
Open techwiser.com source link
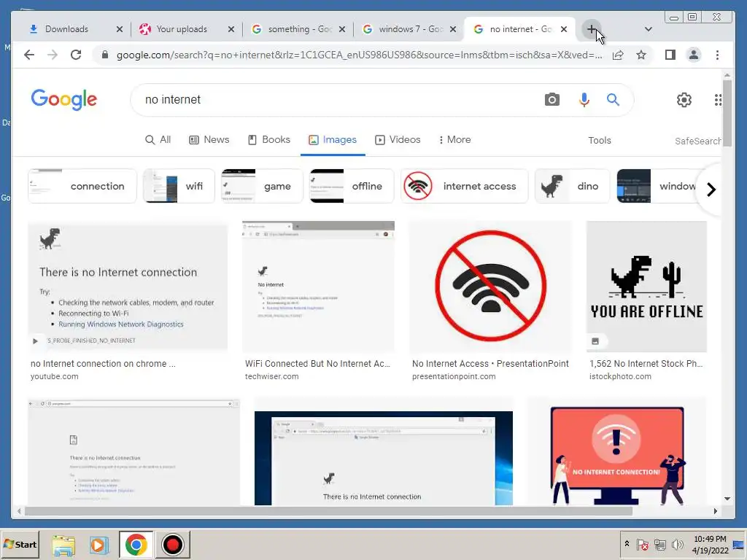pyautogui.click(x=271, y=377)
